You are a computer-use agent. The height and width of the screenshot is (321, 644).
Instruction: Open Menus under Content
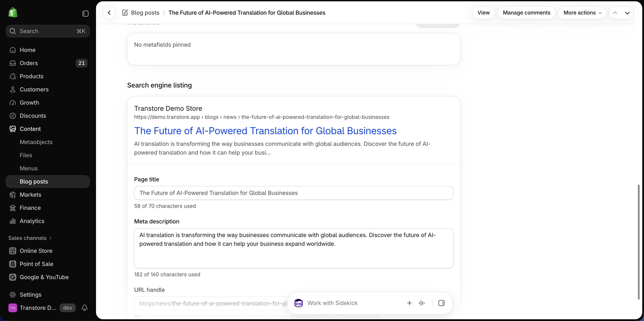48,168
